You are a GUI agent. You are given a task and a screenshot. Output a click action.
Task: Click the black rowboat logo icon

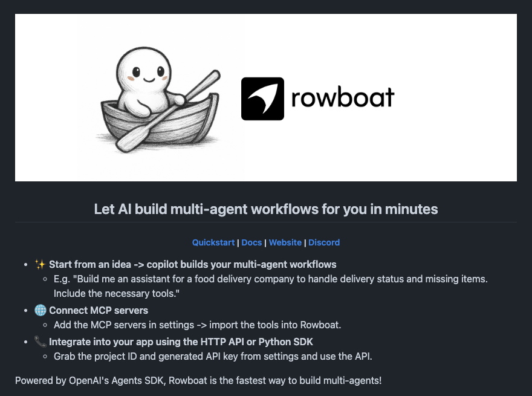(x=262, y=99)
